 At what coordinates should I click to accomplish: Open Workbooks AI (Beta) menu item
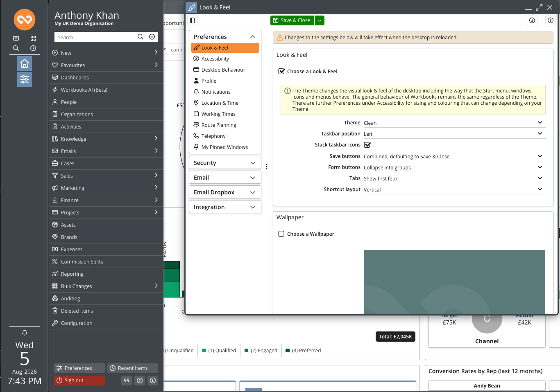tap(106, 90)
